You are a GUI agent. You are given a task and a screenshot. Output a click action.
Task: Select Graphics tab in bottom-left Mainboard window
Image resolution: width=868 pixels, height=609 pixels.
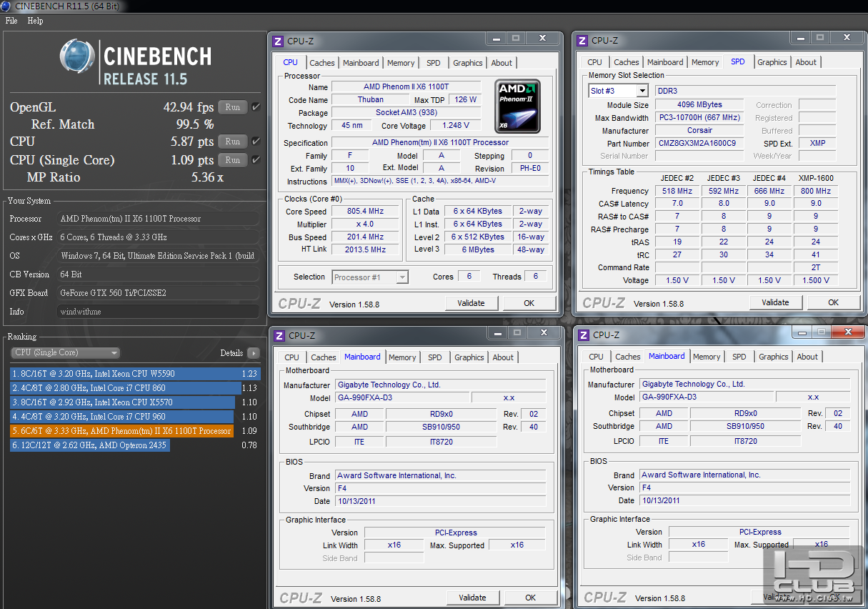469,357
